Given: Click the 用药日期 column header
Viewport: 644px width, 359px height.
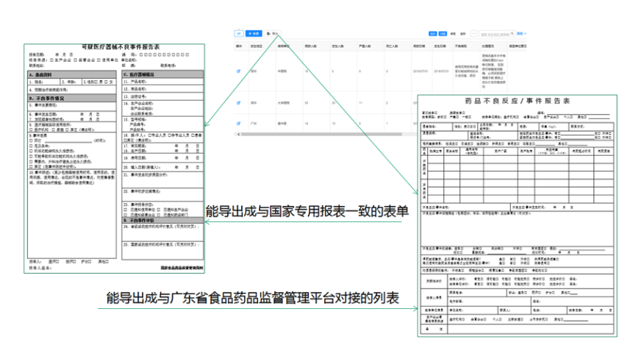Looking at the screenshot, I should point(419,46).
